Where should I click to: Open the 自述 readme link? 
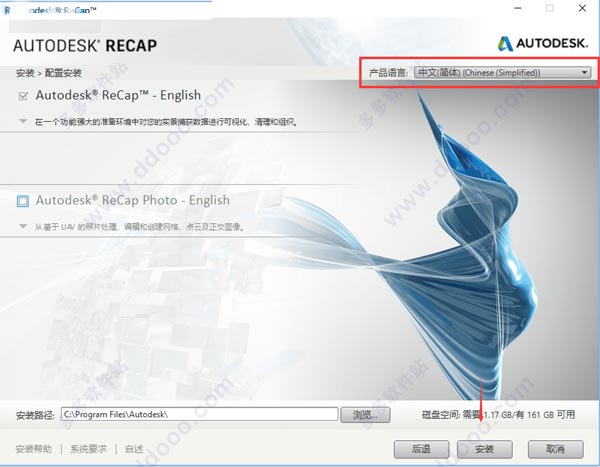coord(134,449)
